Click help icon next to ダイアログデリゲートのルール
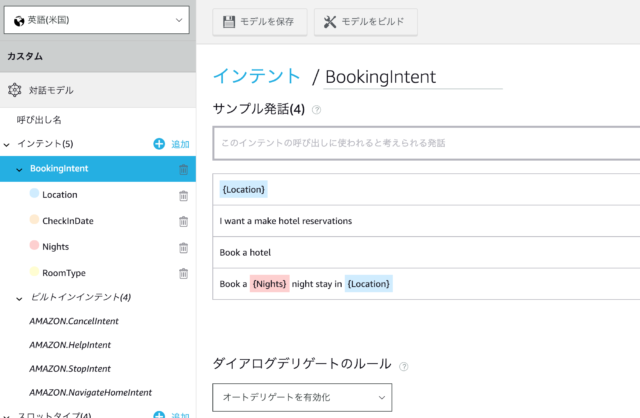The width and height of the screenshot is (640, 418). point(404,366)
